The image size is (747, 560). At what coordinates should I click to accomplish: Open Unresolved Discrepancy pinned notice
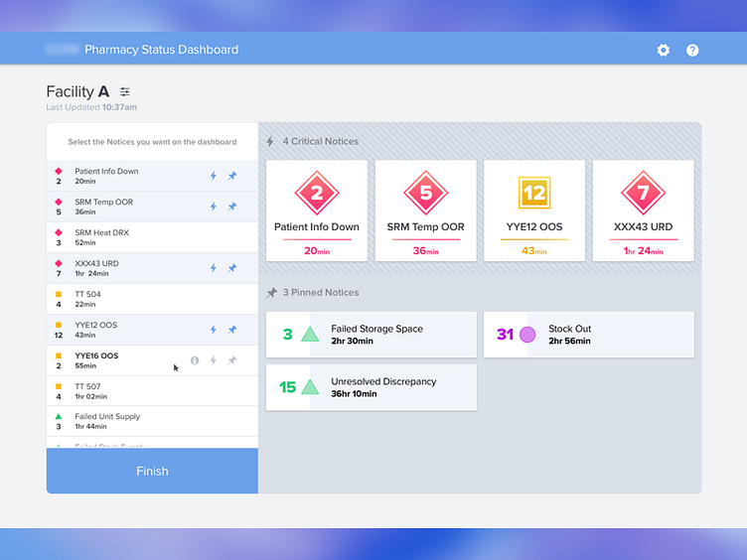coord(372,387)
